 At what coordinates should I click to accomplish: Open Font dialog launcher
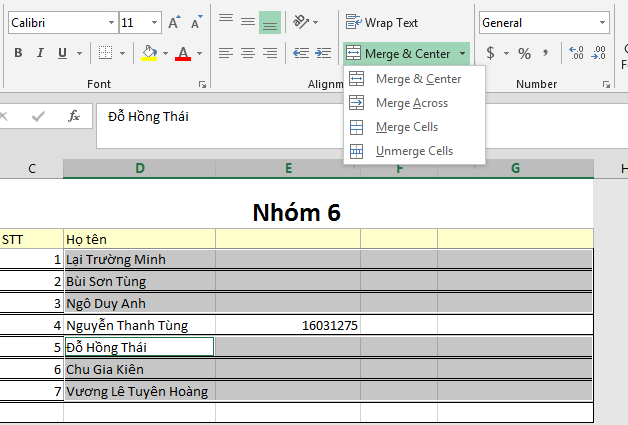[202, 85]
